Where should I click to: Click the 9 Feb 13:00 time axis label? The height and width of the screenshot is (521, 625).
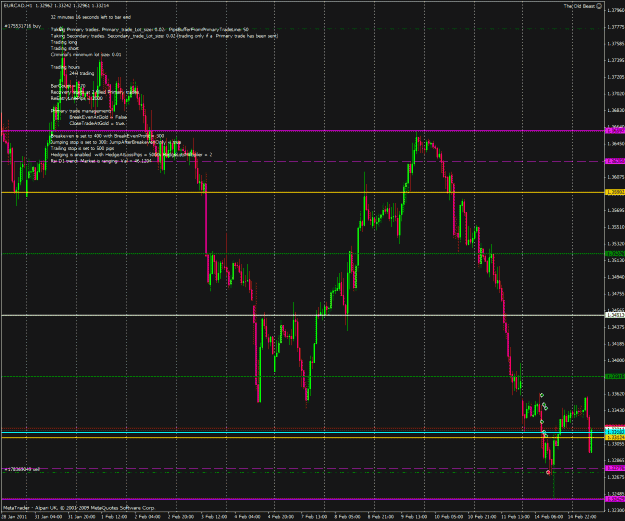(414, 517)
